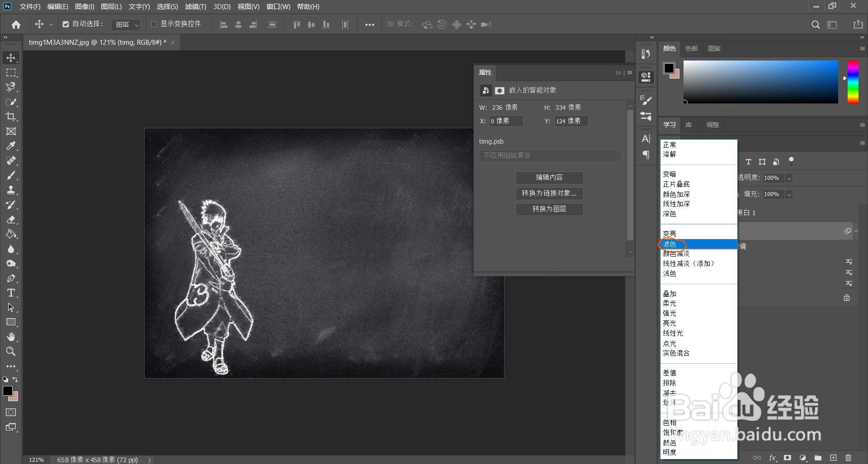The width and height of the screenshot is (868, 464).
Task: Pick a color in the blue gradient field
Action: coord(761,82)
